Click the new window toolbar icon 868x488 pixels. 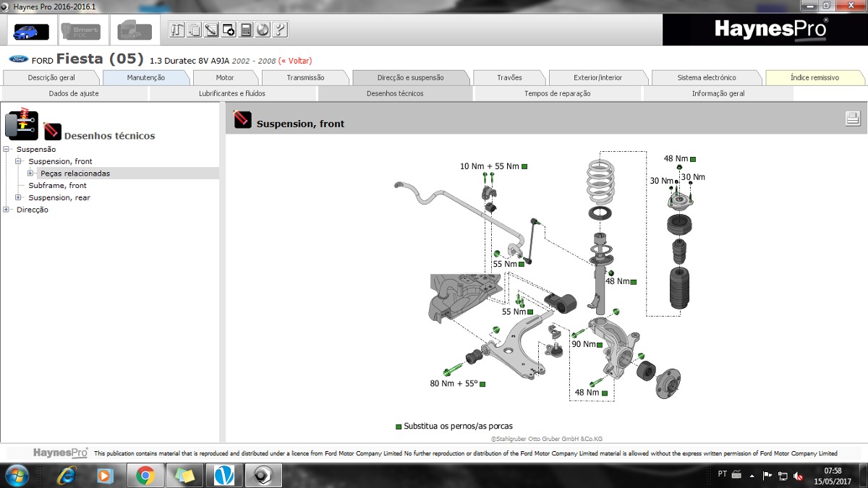229,30
